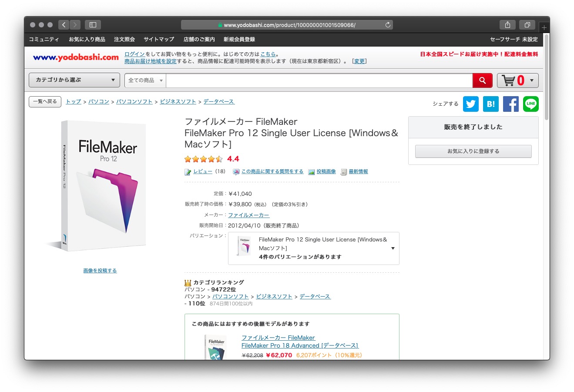This screenshot has height=392, width=574.
Task: Click the 一覧へ戻る button
Action: (x=45, y=101)
